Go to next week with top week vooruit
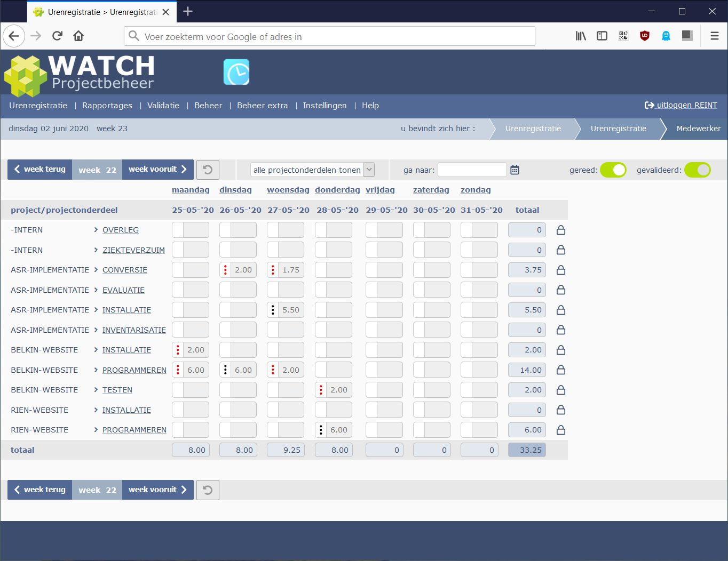This screenshot has width=728, height=561. 158,170
